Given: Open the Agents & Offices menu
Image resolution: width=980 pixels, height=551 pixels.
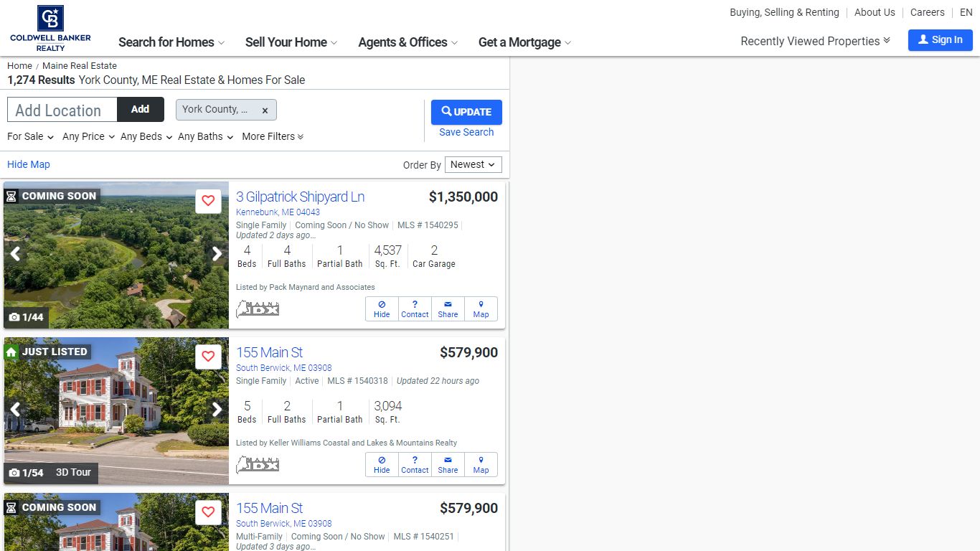Looking at the screenshot, I should [x=407, y=42].
